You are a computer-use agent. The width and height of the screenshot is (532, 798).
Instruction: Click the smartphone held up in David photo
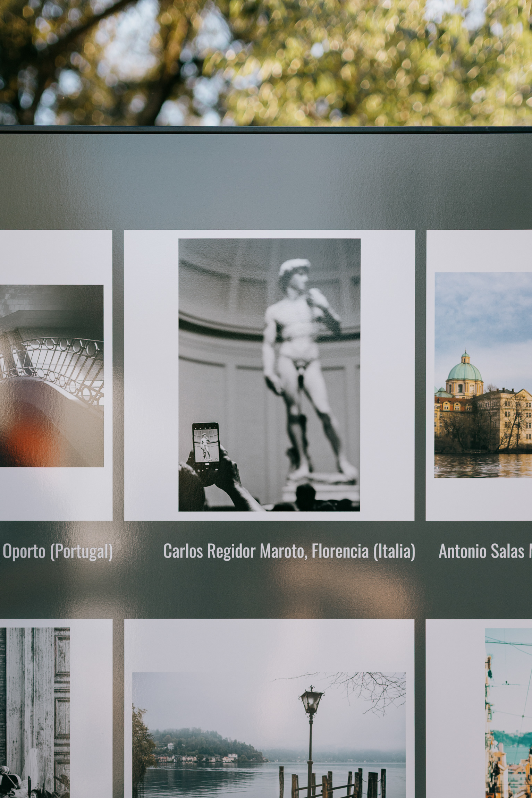(206, 443)
